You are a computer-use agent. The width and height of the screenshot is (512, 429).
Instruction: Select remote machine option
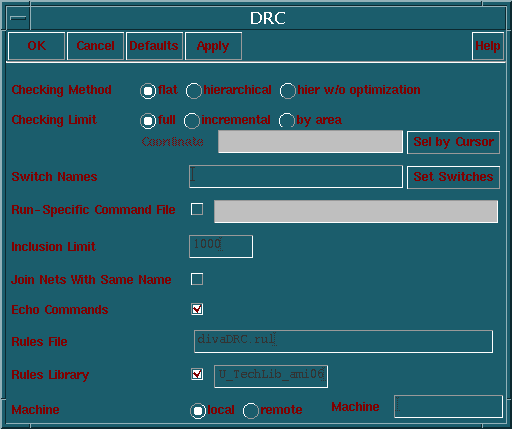251,411
